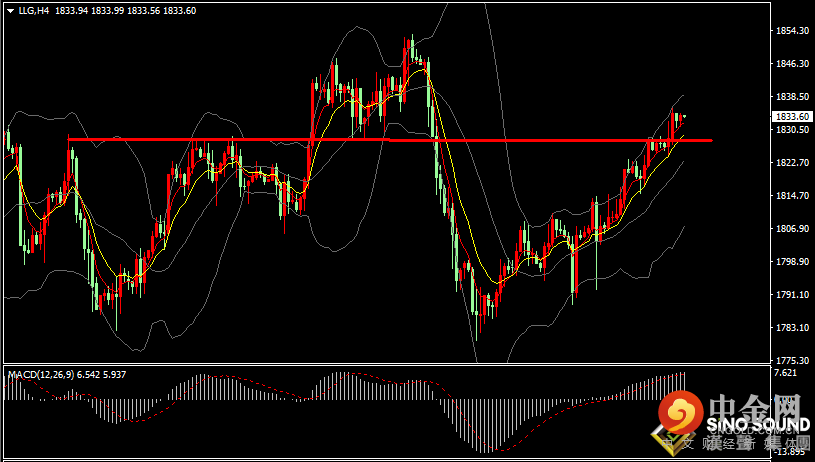Click the 7.621 MACD scale label

coord(784,373)
